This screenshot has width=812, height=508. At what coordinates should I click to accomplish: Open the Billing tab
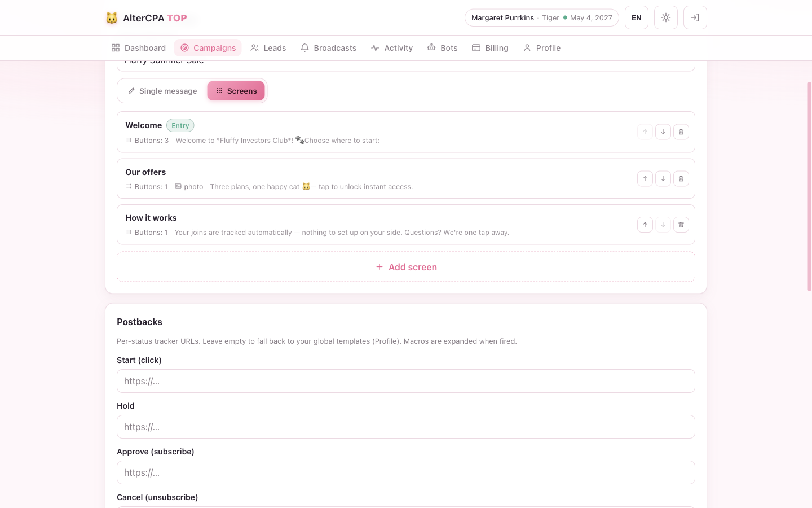tap(490, 48)
